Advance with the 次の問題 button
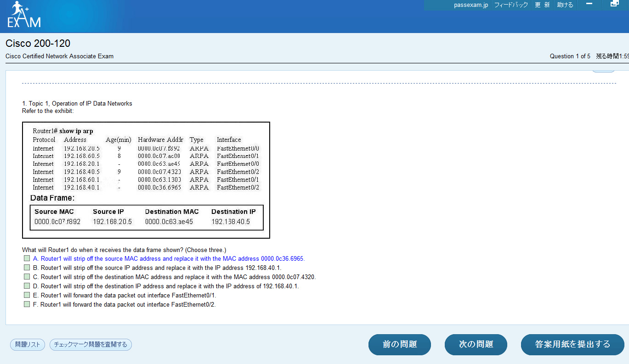This screenshot has width=629, height=364. (x=476, y=345)
